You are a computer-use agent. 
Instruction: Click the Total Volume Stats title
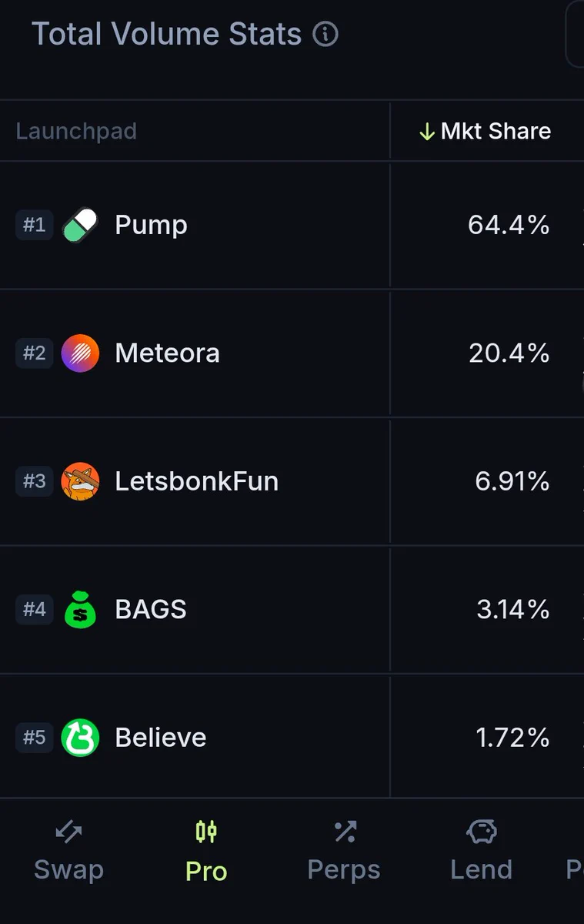(x=166, y=35)
